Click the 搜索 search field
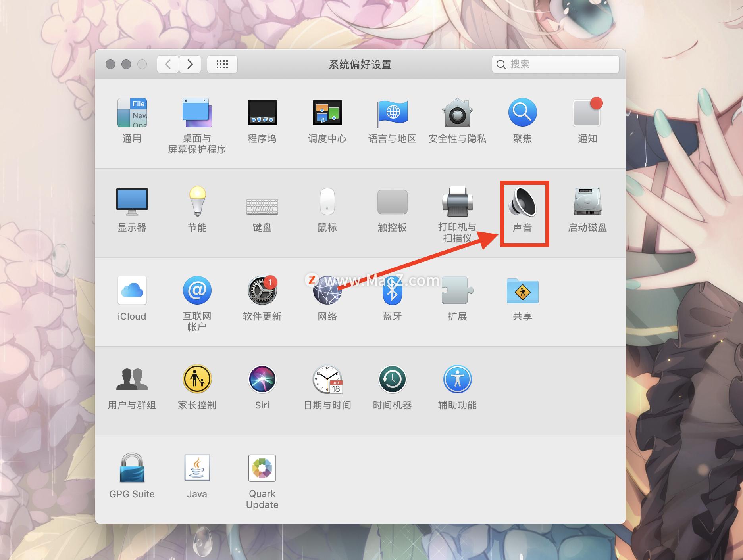 (555, 64)
